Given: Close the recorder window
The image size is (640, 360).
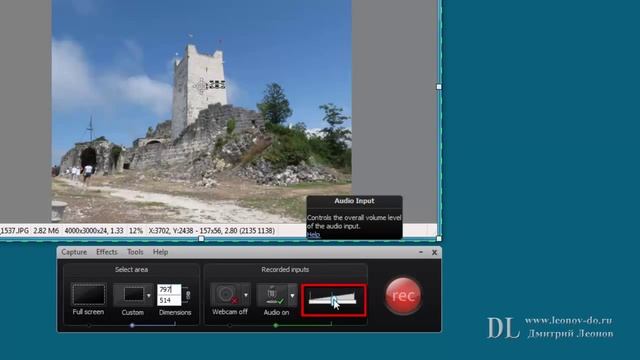Looking at the screenshot, I should pos(434,253).
